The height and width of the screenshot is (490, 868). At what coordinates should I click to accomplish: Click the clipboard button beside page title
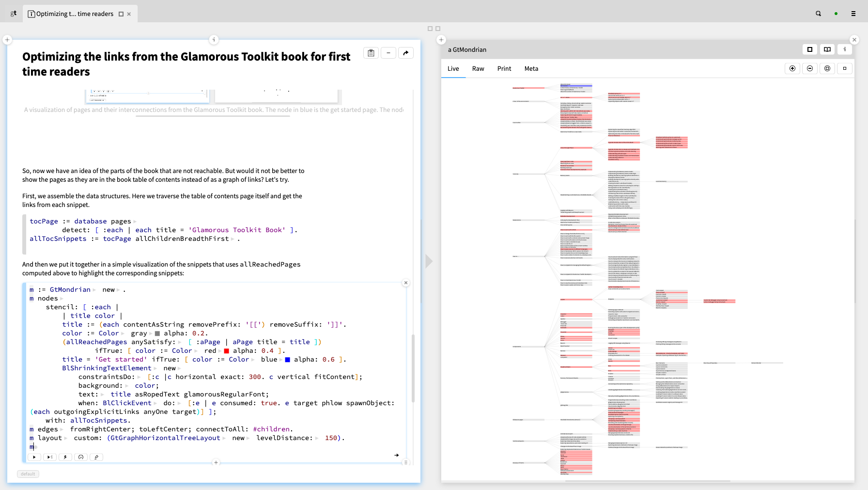coord(371,53)
